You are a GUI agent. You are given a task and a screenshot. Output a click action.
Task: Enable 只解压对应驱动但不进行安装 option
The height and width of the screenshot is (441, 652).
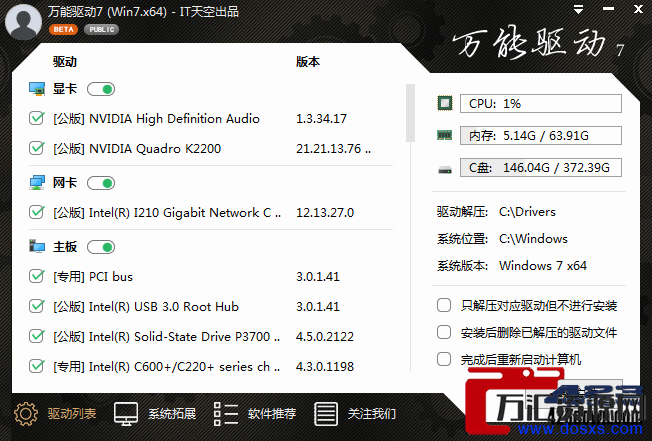pyautogui.click(x=444, y=305)
